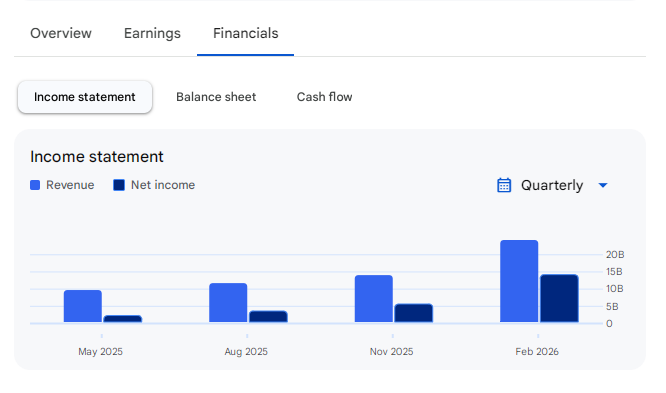Viewport: 666px width, 393px height.
Task: Click the calendar icon beside Quarterly
Action: click(x=504, y=185)
